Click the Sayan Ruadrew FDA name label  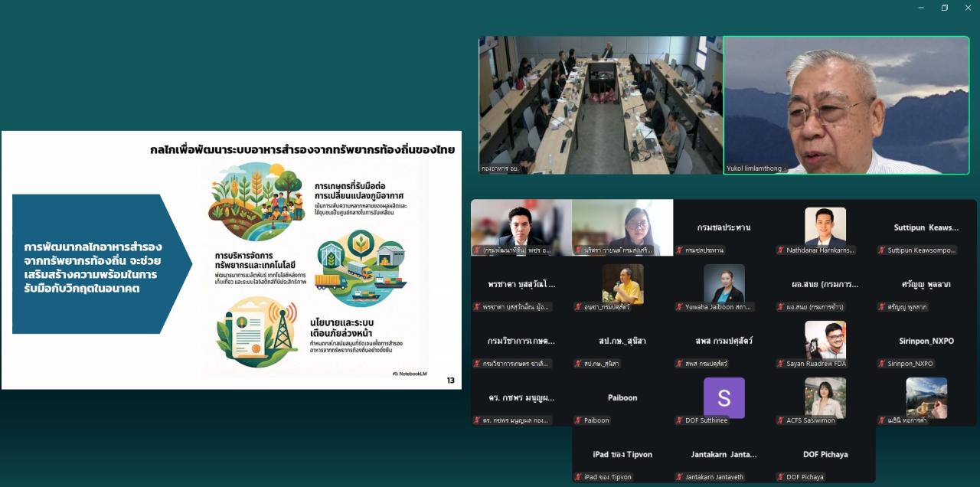[x=816, y=364]
